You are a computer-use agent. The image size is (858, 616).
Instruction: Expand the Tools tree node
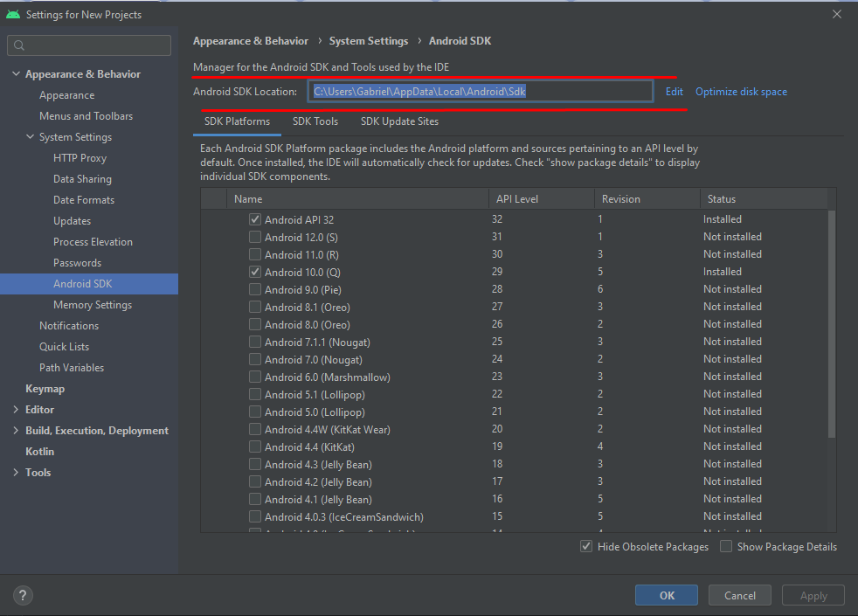(x=16, y=472)
